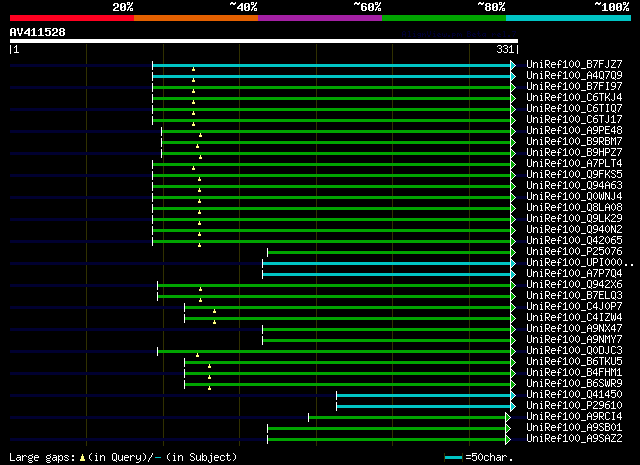Image resolution: width=640 pixels, height=465 pixels.
Task: Click the cyan ~100% identity legend segment
Action: coord(569,18)
